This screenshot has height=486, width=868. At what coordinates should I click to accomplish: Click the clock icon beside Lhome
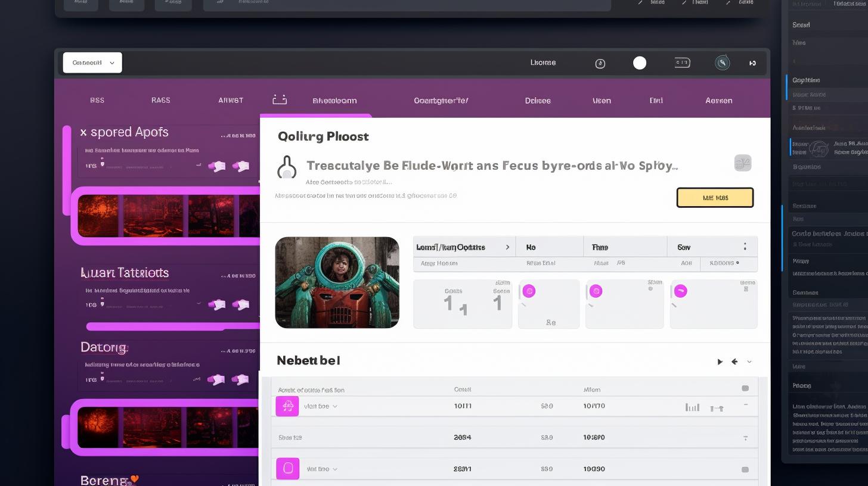(600, 63)
